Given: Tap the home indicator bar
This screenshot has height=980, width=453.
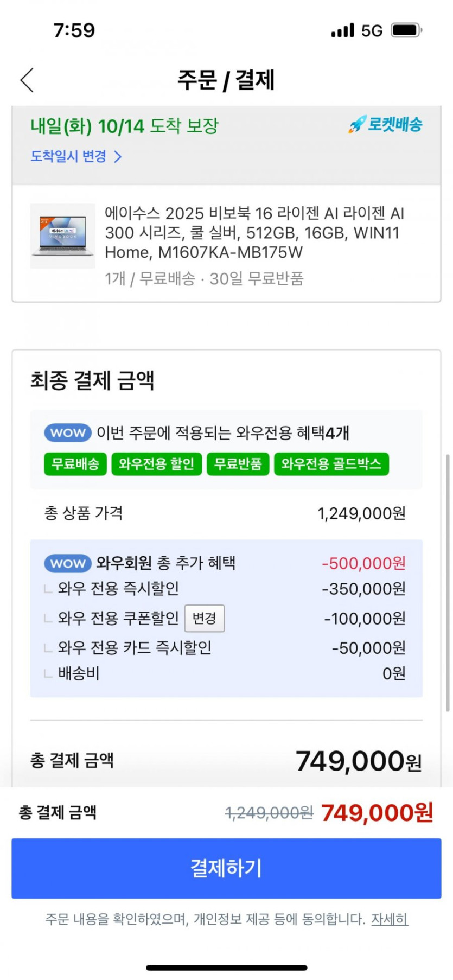Looking at the screenshot, I should pyautogui.click(x=226, y=968).
